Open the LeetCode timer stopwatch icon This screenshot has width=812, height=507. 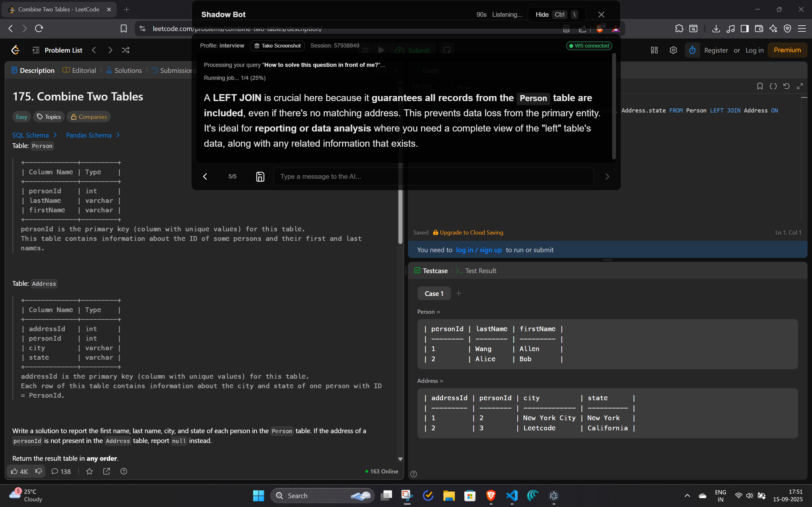coord(692,50)
